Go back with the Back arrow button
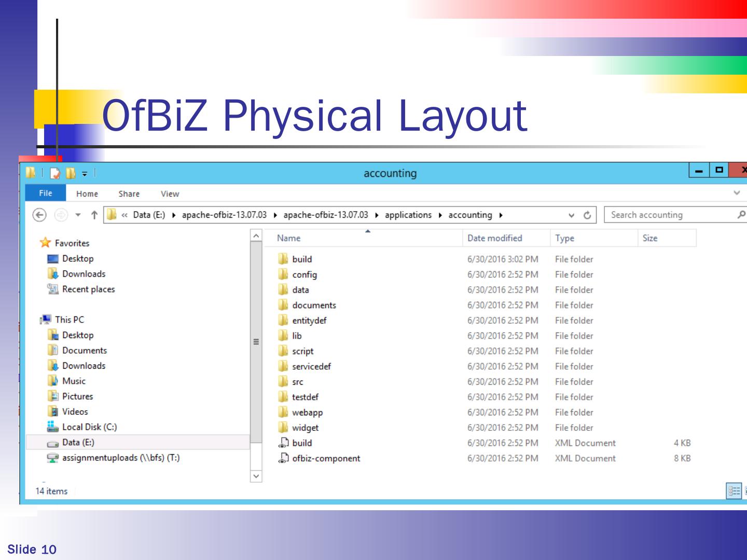This screenshot has height=560, width=747. click(39, 215)
